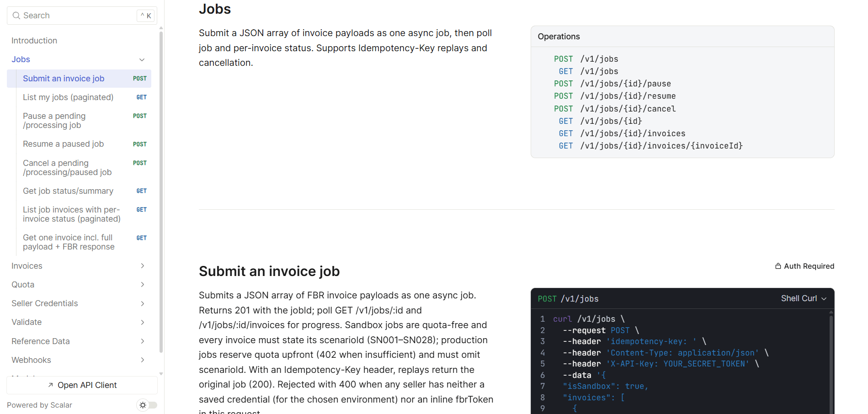
Task: Click the POST /v1/jobs code header
Action: coord(568,299)
